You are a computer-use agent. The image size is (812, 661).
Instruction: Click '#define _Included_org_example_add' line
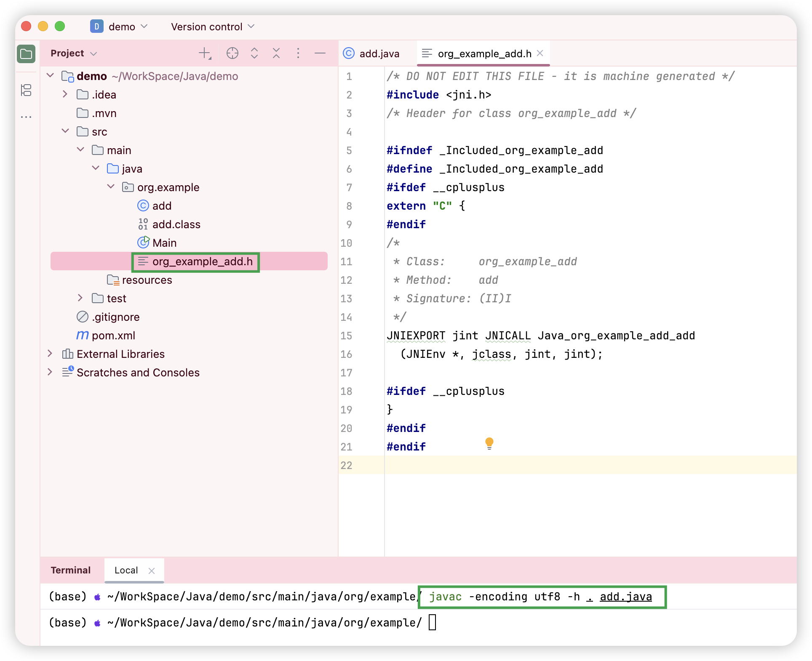(x=495, y=169)
